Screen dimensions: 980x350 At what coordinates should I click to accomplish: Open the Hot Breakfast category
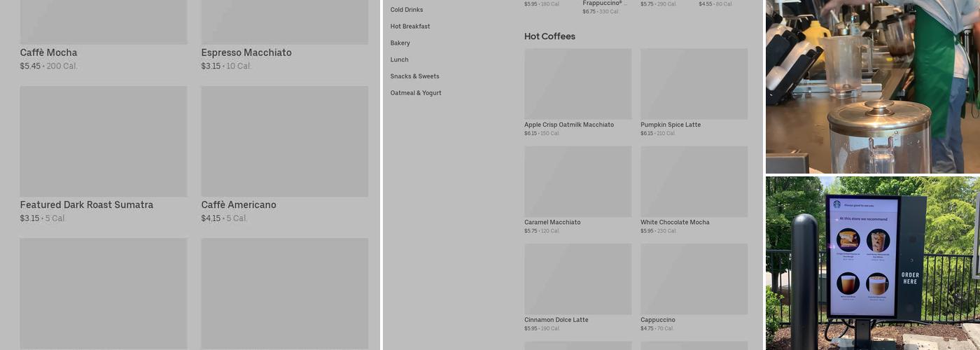pyautogui.click(x=410, y=27)
